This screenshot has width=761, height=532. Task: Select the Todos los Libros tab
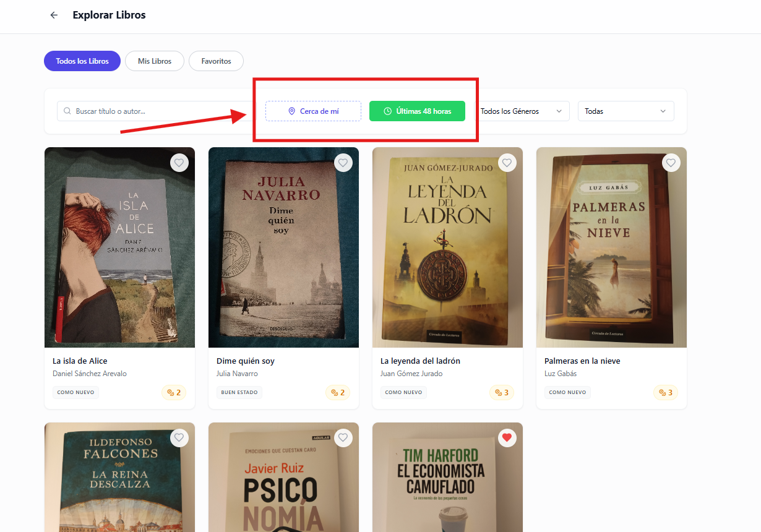pos(82,61)
